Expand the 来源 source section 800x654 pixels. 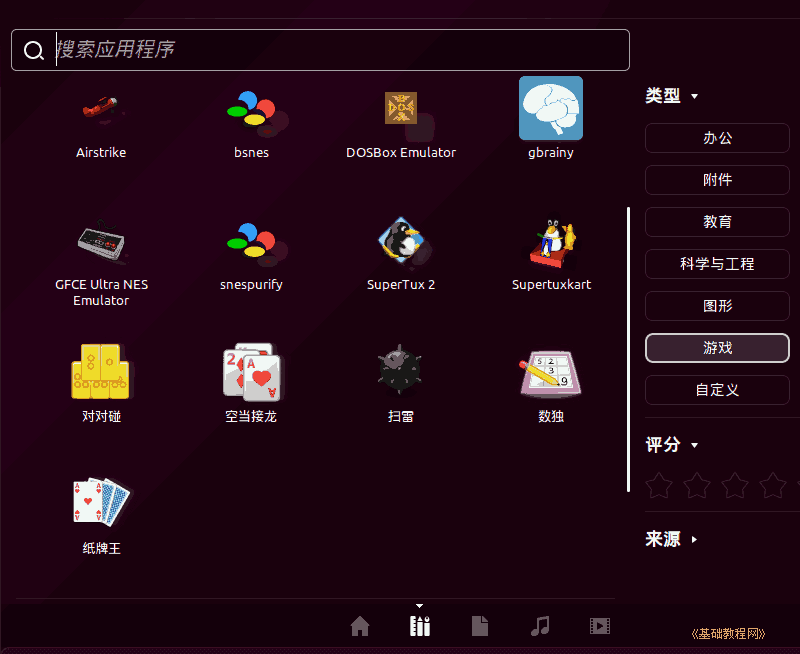point(671,539)
